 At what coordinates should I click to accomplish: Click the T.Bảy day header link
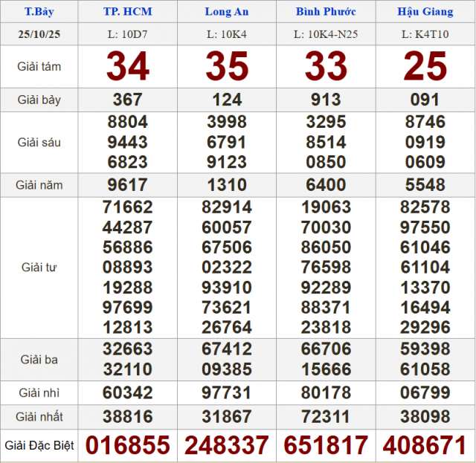click(39, 12)
